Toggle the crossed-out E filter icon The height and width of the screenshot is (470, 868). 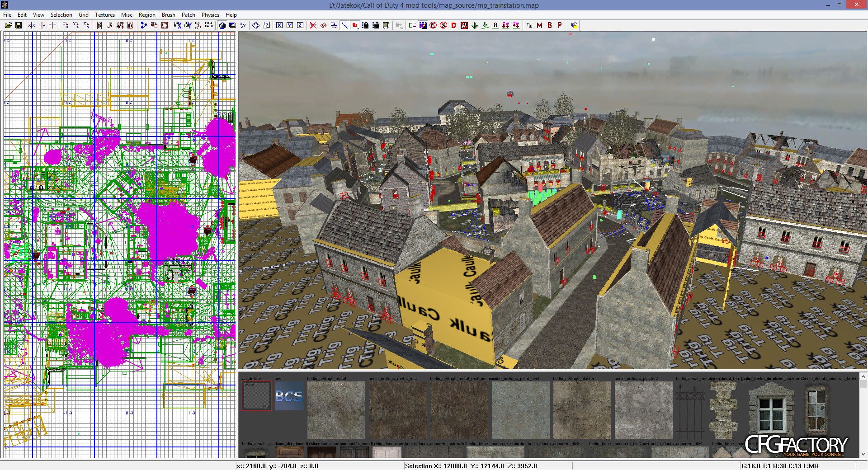(x=433, y=25)
